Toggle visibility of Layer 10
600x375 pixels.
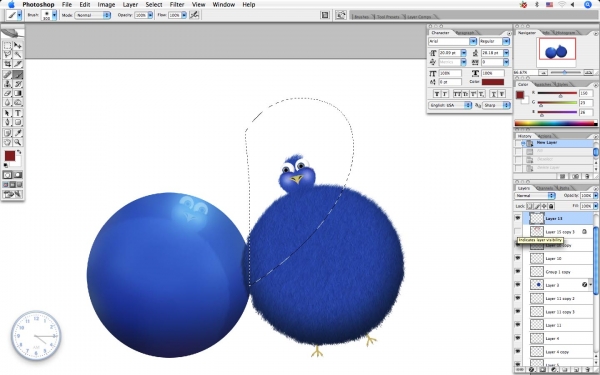[x=518, y=258]
